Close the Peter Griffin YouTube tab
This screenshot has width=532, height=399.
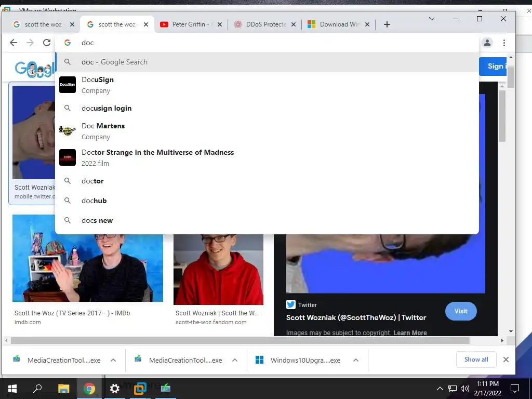(x=220, y=24)
